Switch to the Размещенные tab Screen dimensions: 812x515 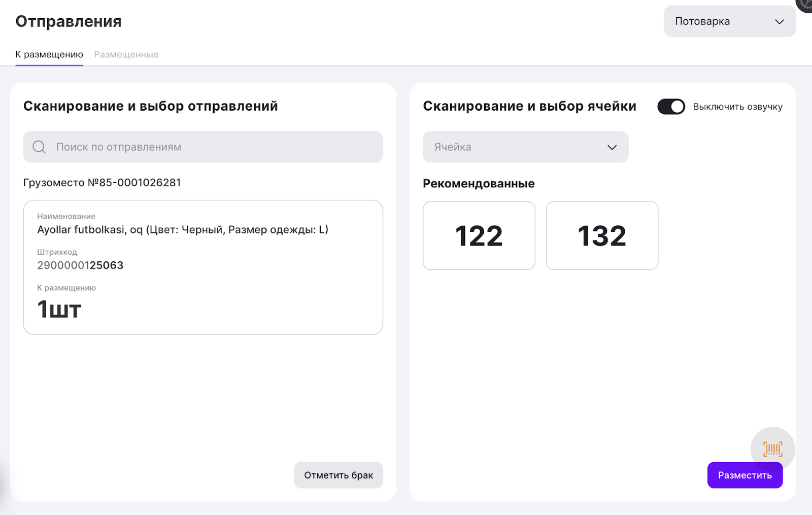pyautogui.click(x=126, y=54)
